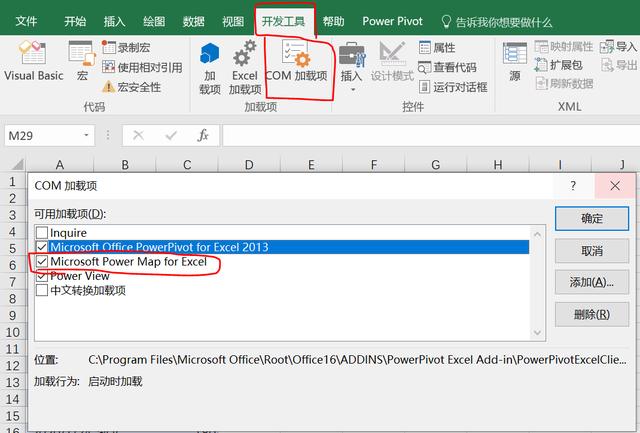Uncheck Microsoft Office PowerPivot for Excel 2013
Image resolution: width=640 pixels, height=433 pixels.
click(42, 247)
